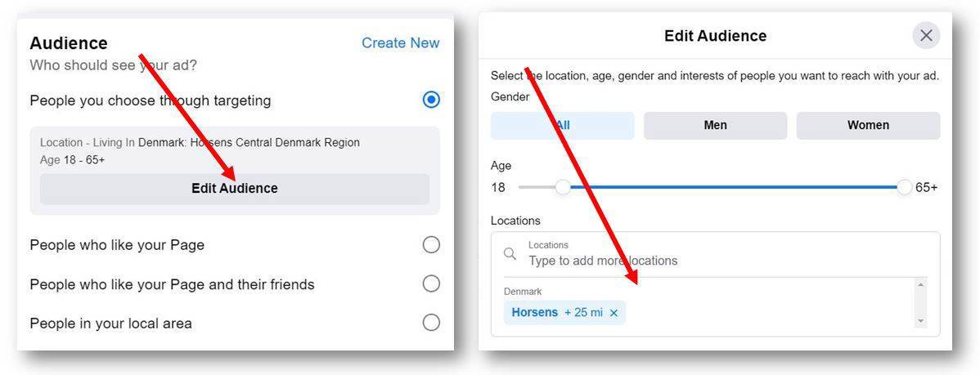Viewport: 980px width, 375px height.
Task: Click the maximum age slider handle
Action: pyautogui.click(x=905, y=187)
